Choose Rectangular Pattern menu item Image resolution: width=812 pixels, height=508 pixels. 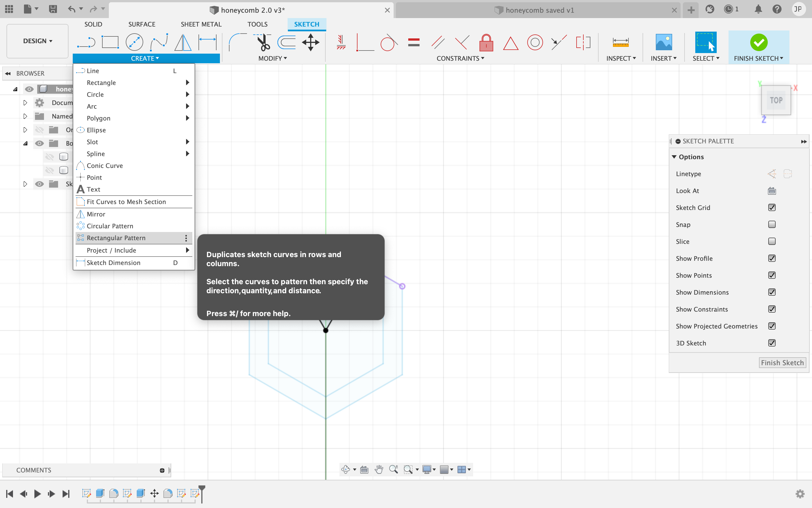(134, 238)
